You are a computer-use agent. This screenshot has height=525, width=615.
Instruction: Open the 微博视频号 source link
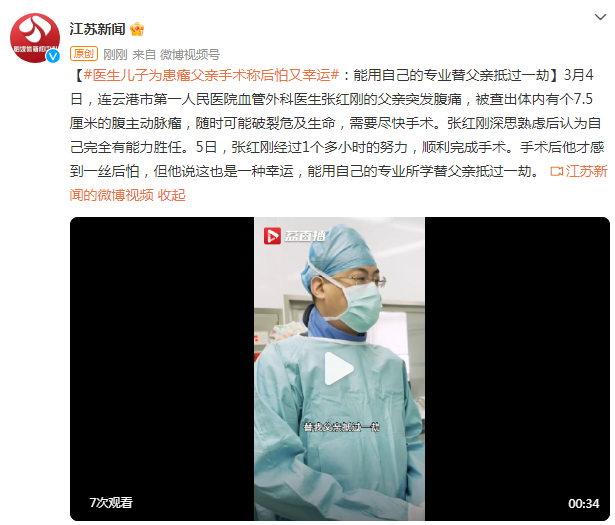[x=190, y=54]
